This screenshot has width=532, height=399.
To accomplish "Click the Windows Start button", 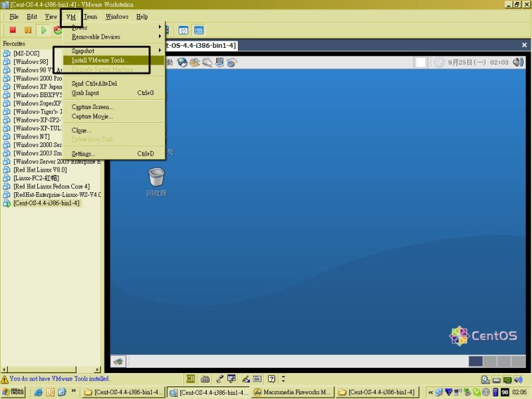I will 13,392.
